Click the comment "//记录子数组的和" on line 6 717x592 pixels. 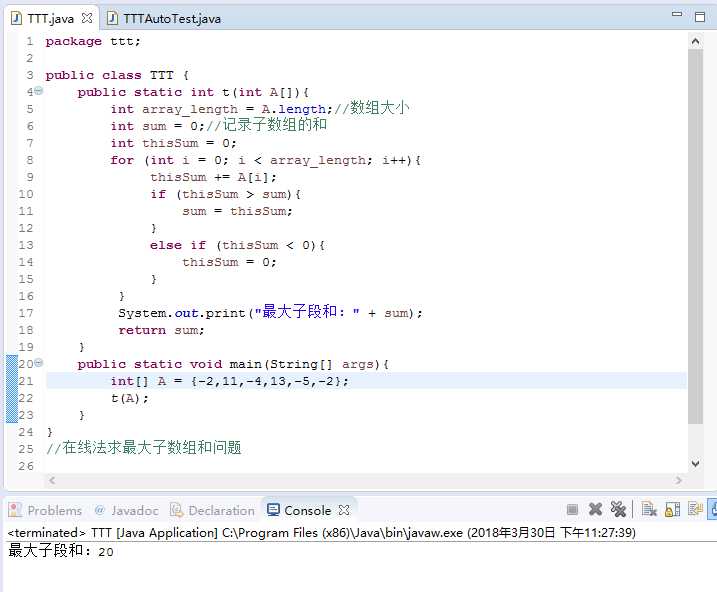coord(267,125)
